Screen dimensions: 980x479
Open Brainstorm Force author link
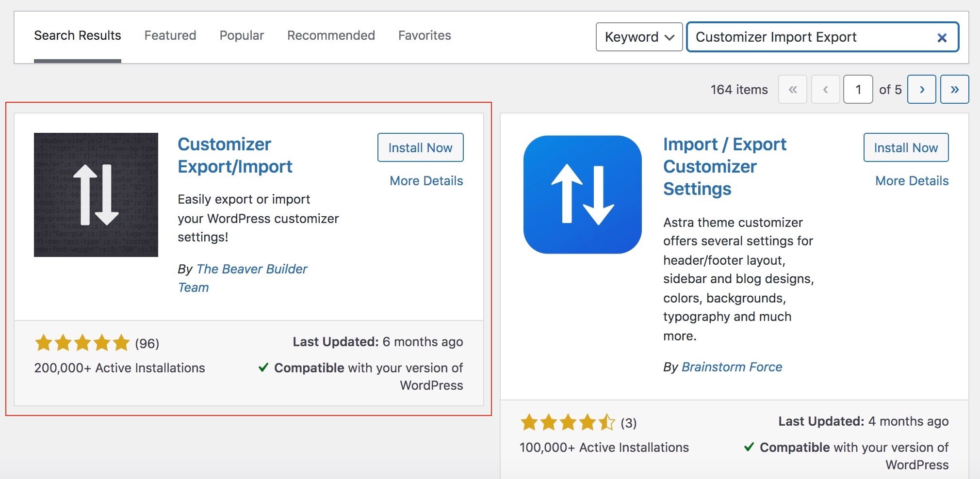coord(732,367)
